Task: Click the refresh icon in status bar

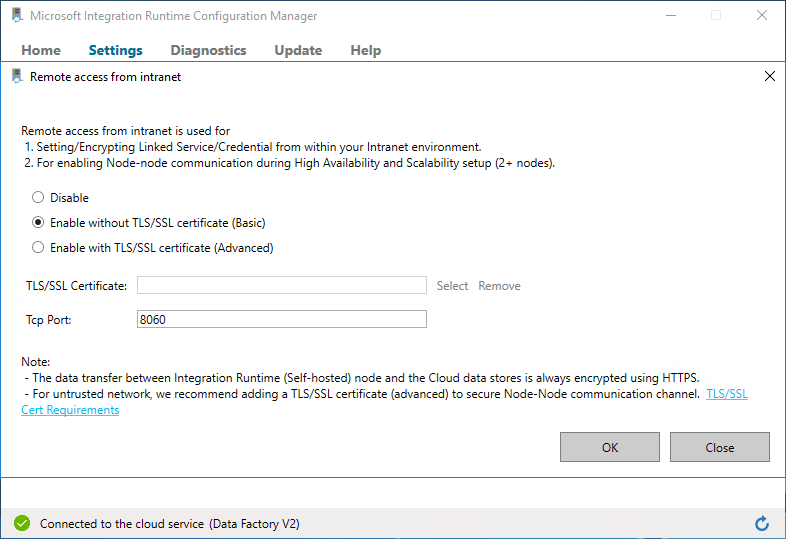Action: (761, 523)
